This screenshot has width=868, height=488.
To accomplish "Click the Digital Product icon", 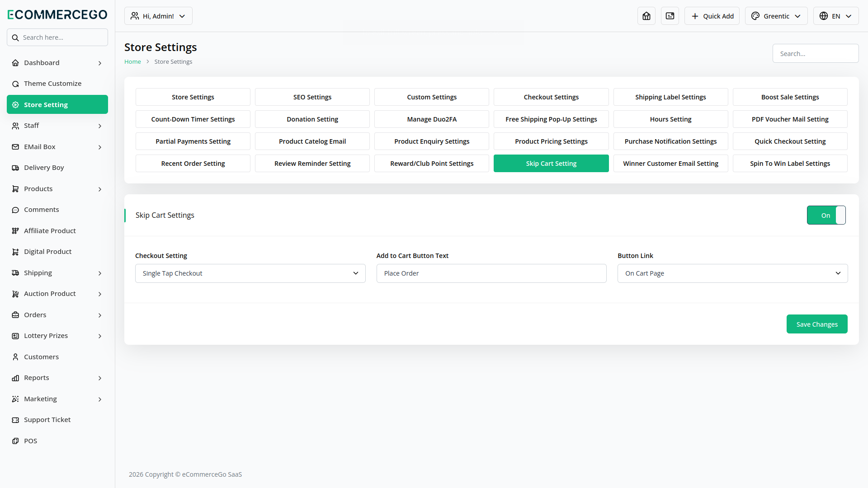I will pos(15,252).
